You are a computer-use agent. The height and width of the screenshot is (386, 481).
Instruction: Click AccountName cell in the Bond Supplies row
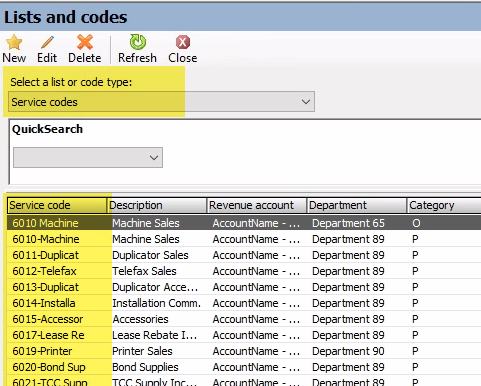coord(256,367)
